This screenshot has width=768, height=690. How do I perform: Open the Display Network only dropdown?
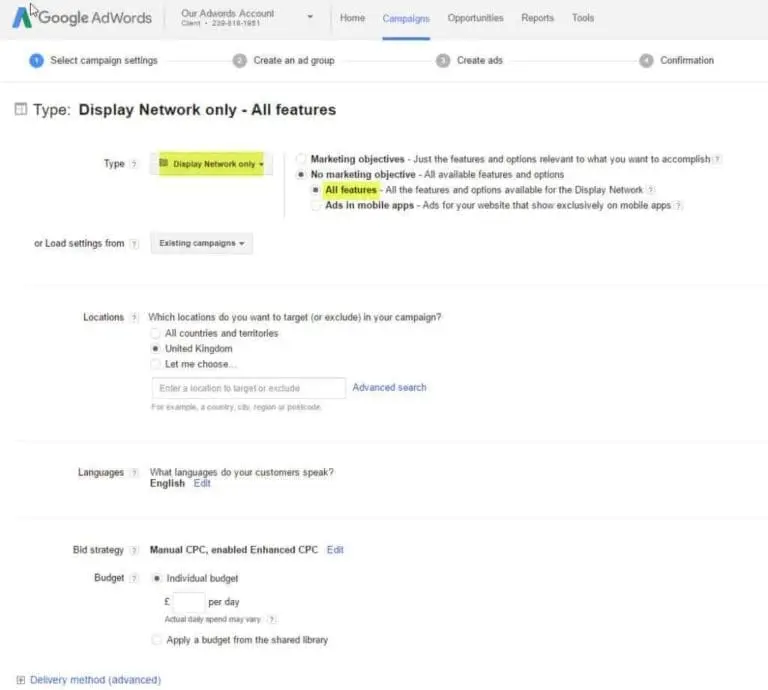click(x=211, y=164)
